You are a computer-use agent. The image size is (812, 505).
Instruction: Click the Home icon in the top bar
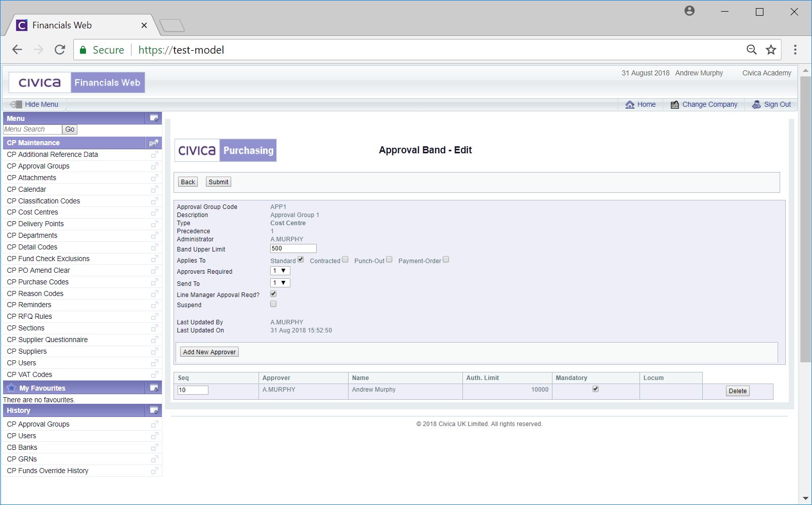(630, 105)
